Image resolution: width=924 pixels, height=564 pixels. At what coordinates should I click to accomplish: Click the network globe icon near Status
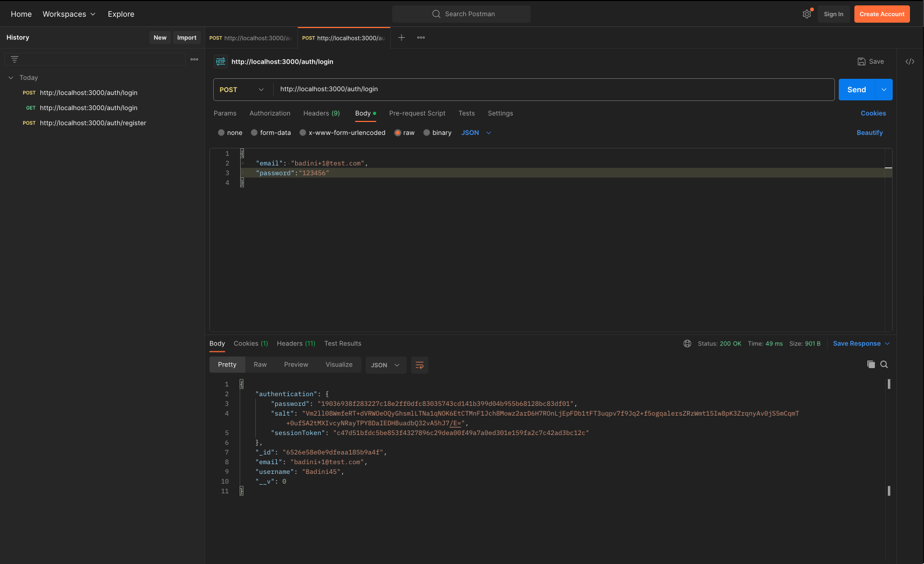pos(687,344)
